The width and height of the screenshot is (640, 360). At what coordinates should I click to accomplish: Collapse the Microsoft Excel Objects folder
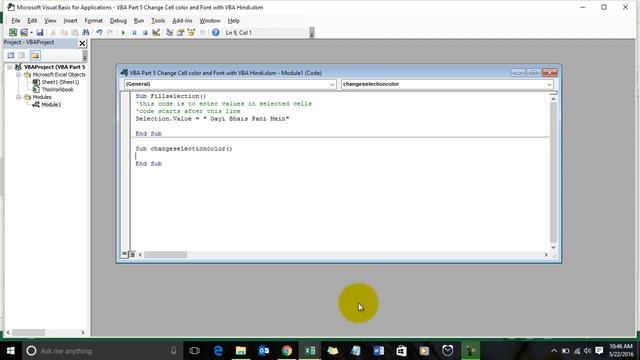click(x=18, y=75)
